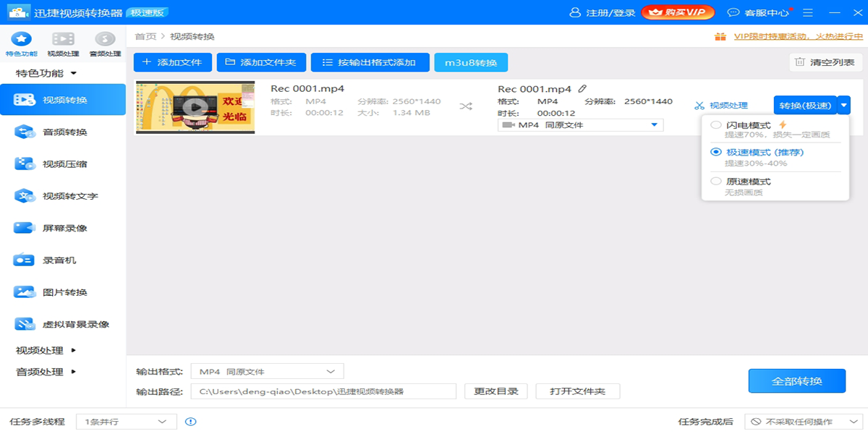The height and width of the screenshot is (434, 868).
Task: Click the 添加文件 button
Action: click(x=173, y=63)
